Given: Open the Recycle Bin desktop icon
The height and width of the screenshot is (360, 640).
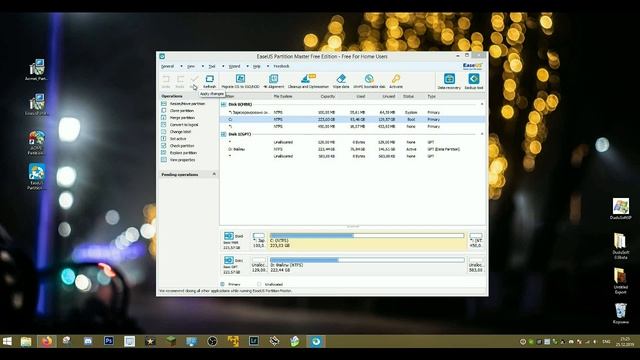Looking at the screenshot, I should [x=620, y=313].
